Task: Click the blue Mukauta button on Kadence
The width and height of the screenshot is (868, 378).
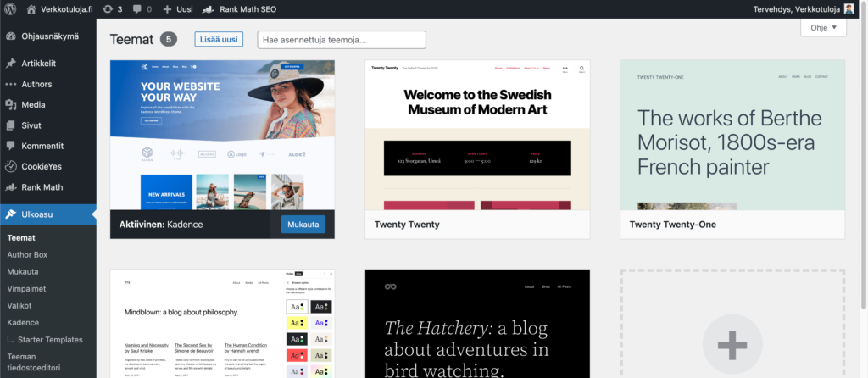Action: [303, 225]
